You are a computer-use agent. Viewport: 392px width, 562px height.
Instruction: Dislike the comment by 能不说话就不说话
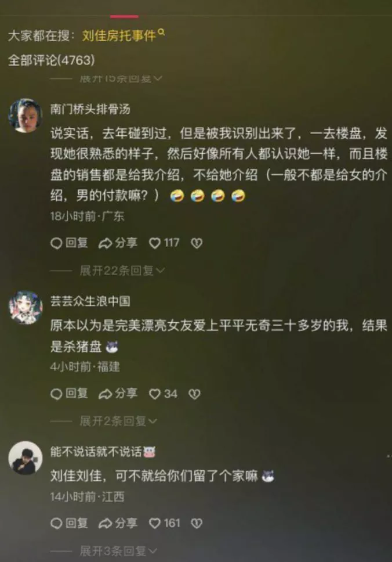tap(197, 524)
